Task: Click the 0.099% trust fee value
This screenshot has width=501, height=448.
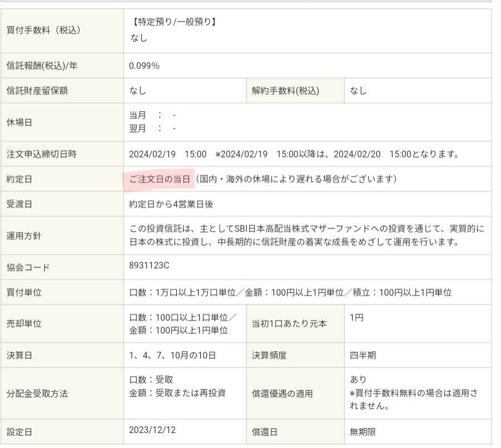Action: point(144,66)
